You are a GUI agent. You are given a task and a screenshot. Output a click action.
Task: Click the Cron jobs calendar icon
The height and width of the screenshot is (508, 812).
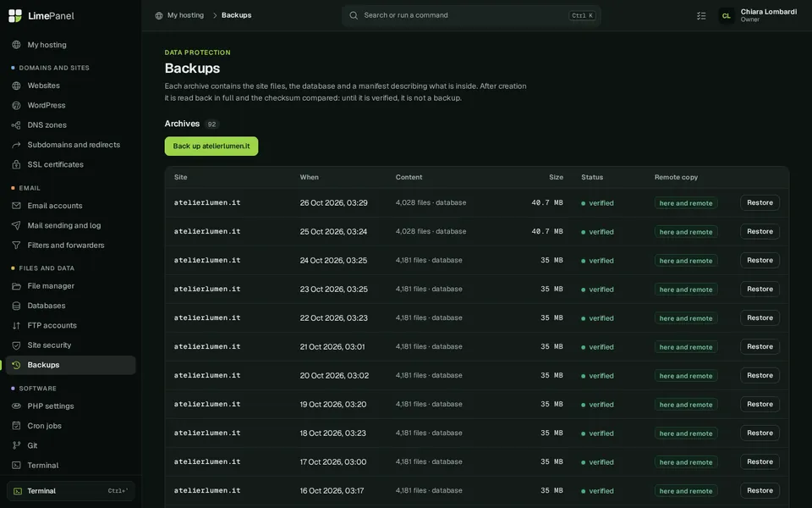point(17,426)
